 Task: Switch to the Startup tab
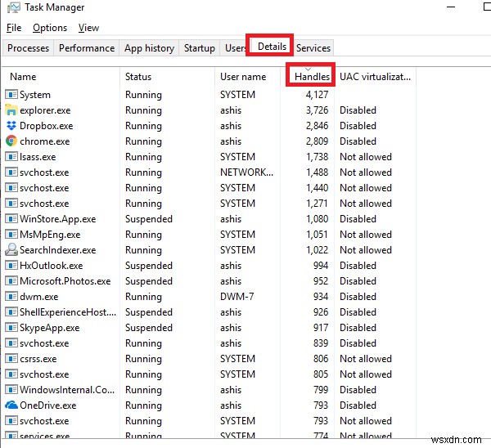[x=200, y=48]
